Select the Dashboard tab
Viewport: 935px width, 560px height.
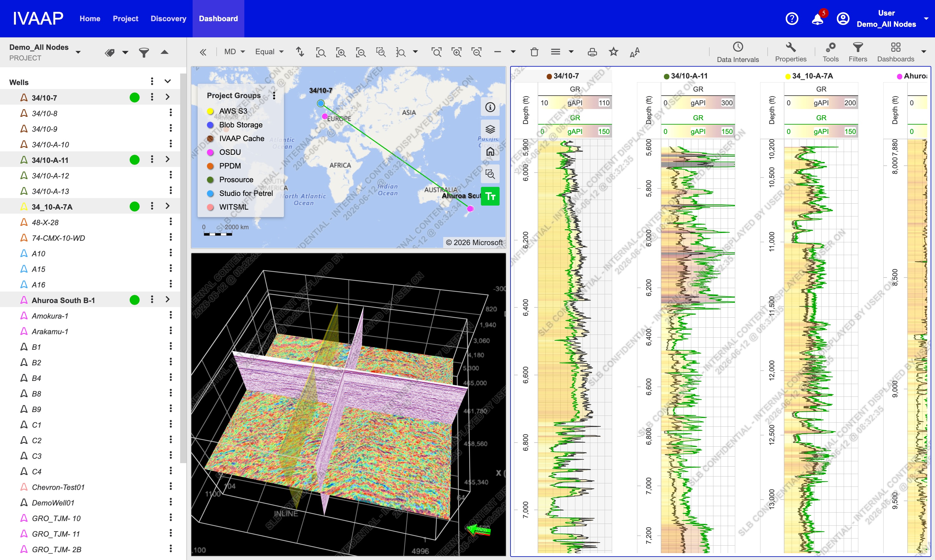(218, 18)
